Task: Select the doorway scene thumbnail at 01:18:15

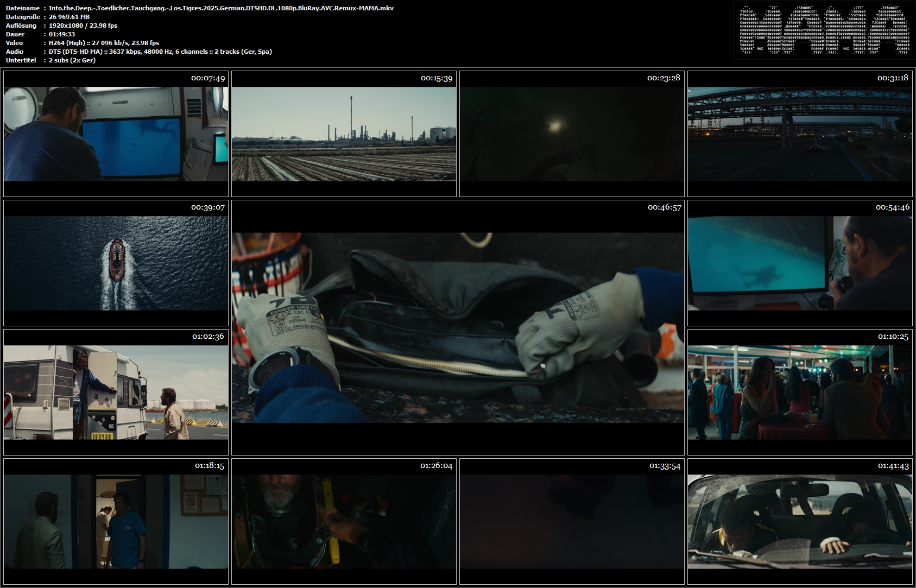Action: (116, 522)
